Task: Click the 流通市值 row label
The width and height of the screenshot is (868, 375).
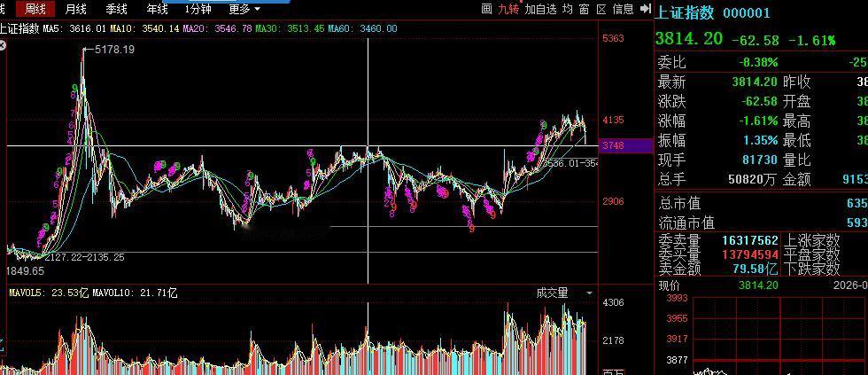Action: coord(686,223)
